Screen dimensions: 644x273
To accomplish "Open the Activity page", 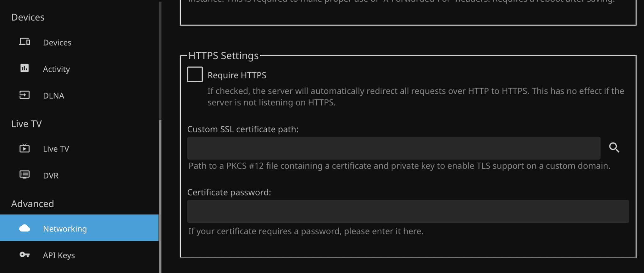I will click(57, 69).
